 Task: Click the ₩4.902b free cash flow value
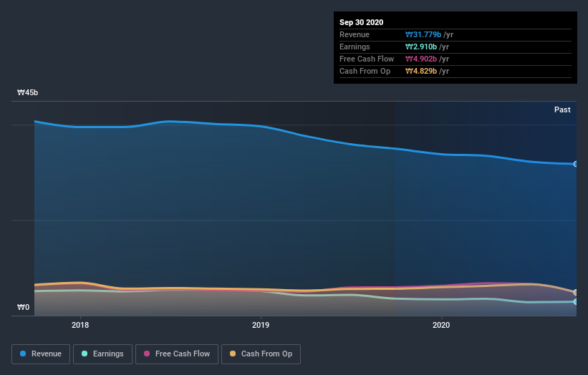[x=420, y=59]
